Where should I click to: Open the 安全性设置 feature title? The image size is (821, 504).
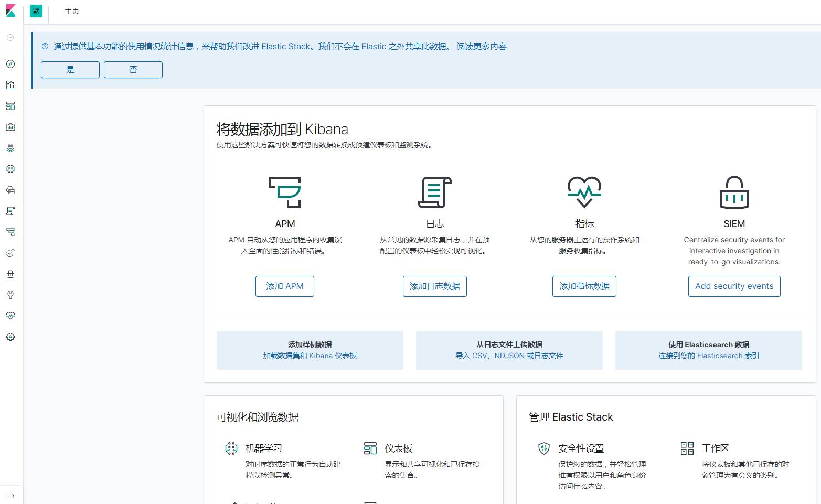pos(581,448)
